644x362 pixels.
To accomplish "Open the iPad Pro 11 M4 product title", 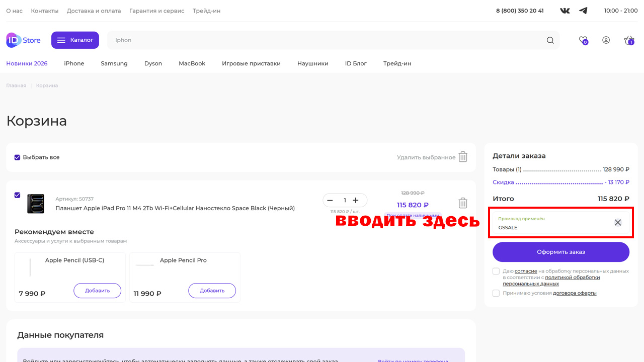I will pyautogui.click(x=175, y=208).
